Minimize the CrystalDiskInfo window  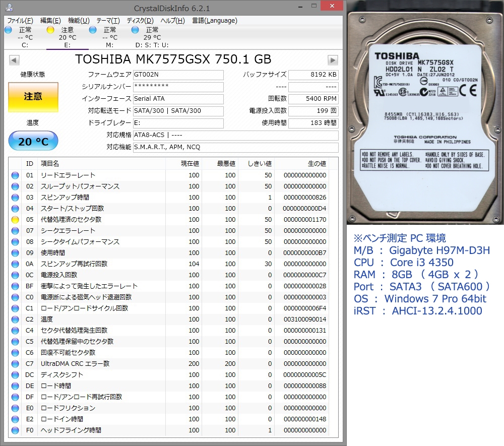coord(300,7)
